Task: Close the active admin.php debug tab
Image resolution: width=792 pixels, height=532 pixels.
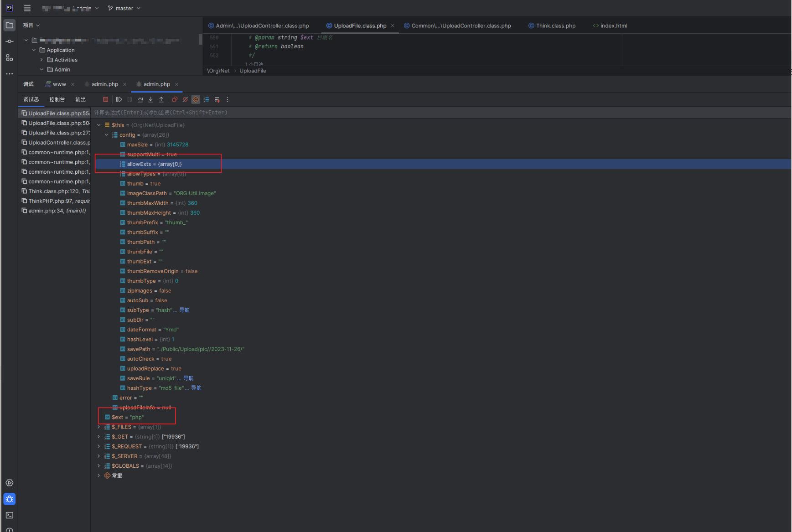Action: tap(176, 84)
